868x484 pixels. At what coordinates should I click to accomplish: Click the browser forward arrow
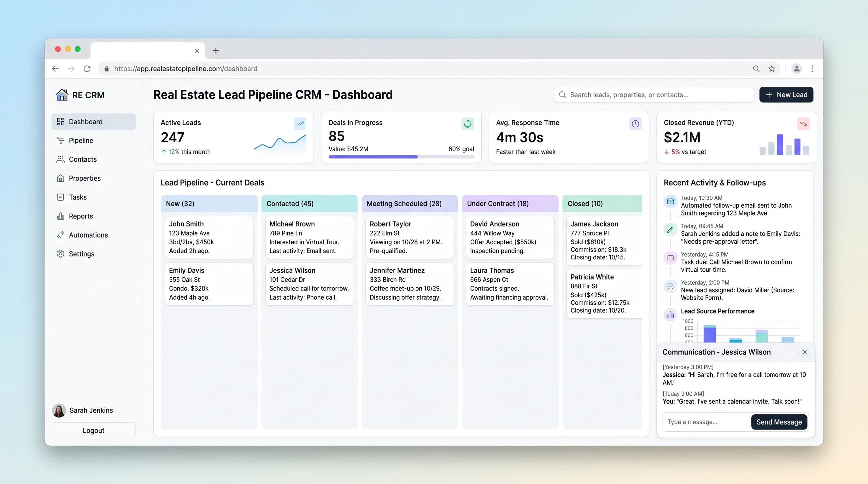[x=71, y=69]
